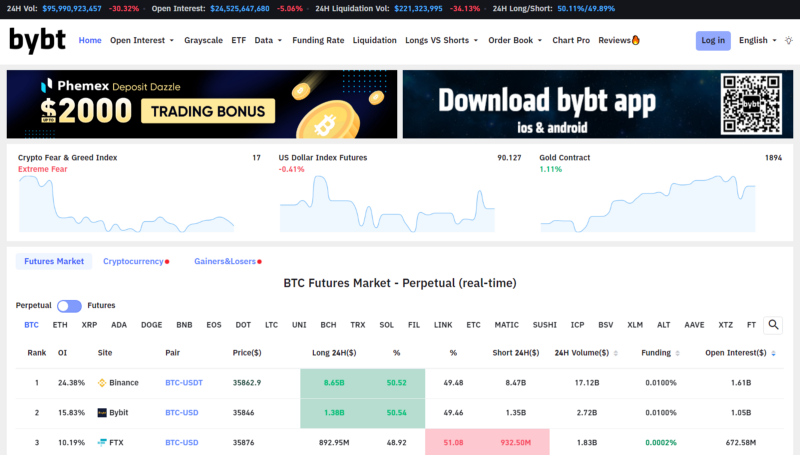This screenshot has width=800, height=455.
Task: Click the FTX exchange logo icon
Action: 102,443
